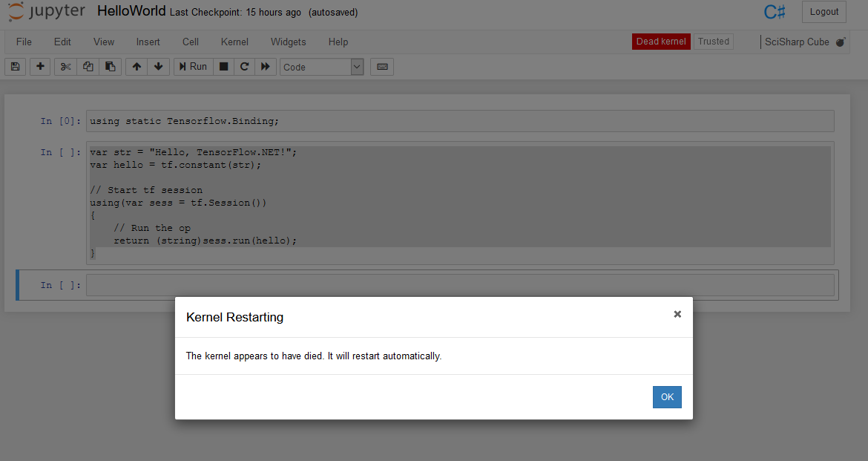
Task: Open the cell type dropdown showing Code
Action: pos(320,67)
